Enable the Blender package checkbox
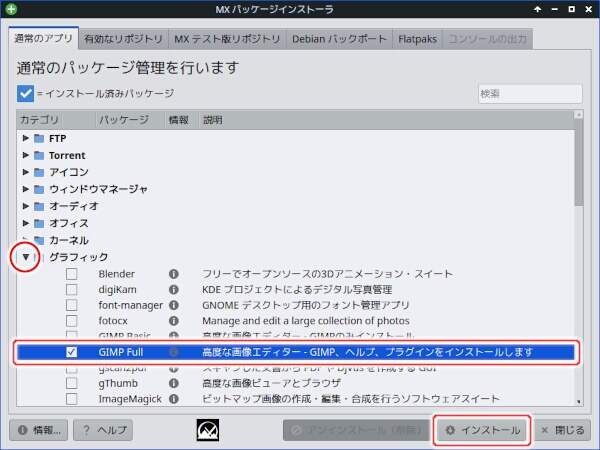The height and width of the screenshot is (450, 600). pyautogui.click(x=71, y=274)
